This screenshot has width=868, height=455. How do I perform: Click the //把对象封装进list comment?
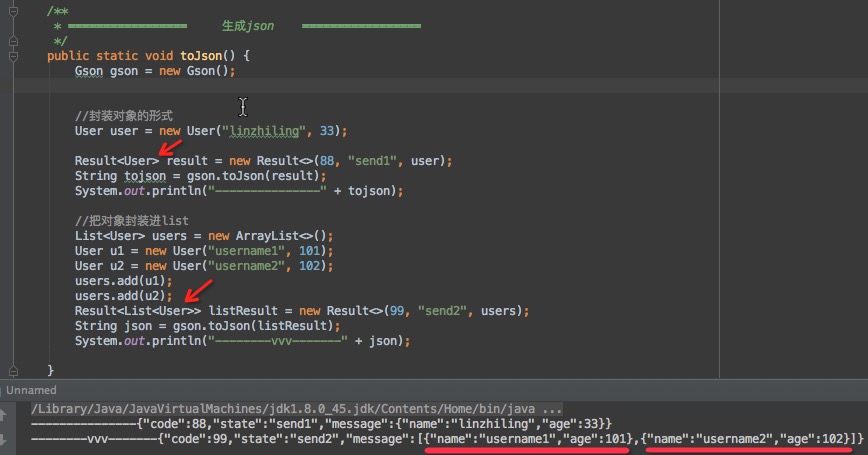coord(132,221)
